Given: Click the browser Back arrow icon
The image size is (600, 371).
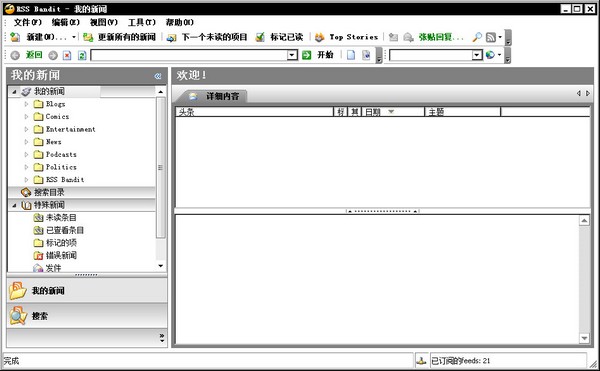Looking at the screenshot, I should click(15, 55).
